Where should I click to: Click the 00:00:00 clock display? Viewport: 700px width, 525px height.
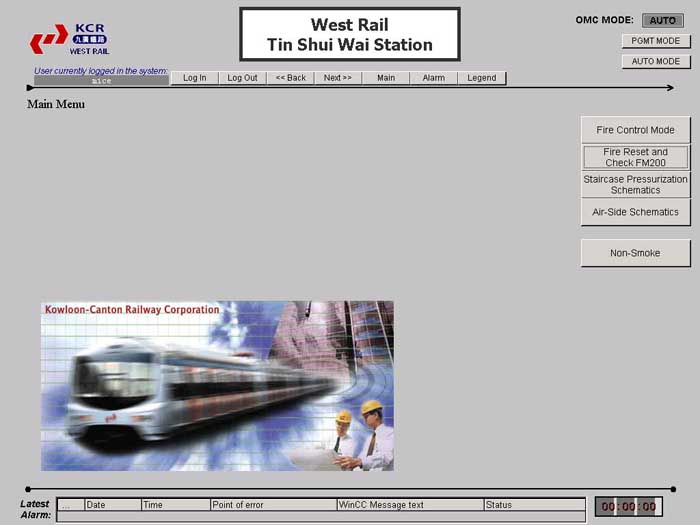[x=629, y=507]
